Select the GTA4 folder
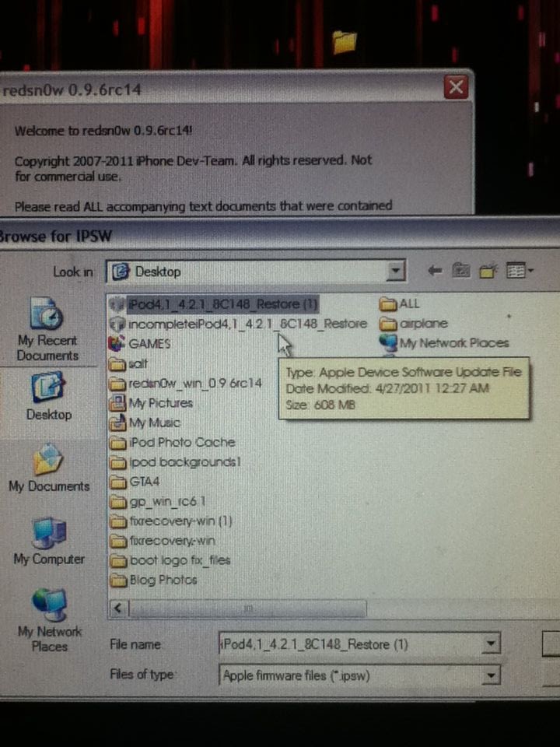This screenshot has width=560, height=747. point(135,482)
